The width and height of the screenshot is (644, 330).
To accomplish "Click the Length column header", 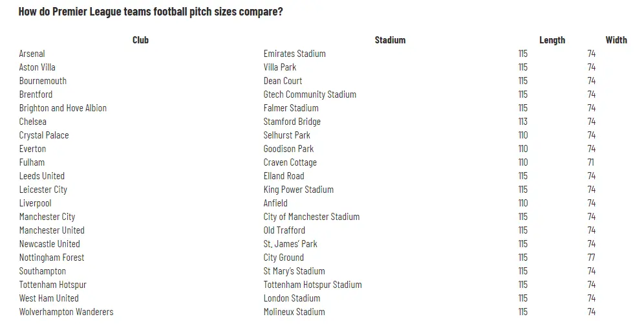I will pos(552,40).
